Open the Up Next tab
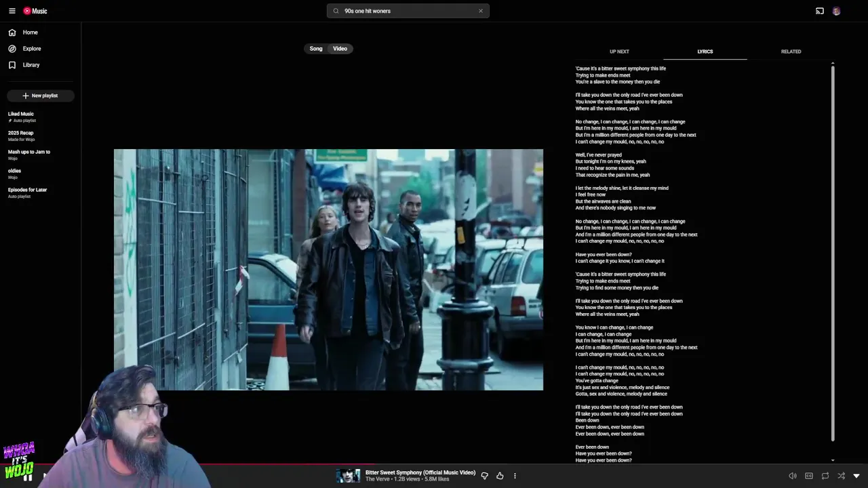This screenshot has width=868, height=488. pos(619,52)
